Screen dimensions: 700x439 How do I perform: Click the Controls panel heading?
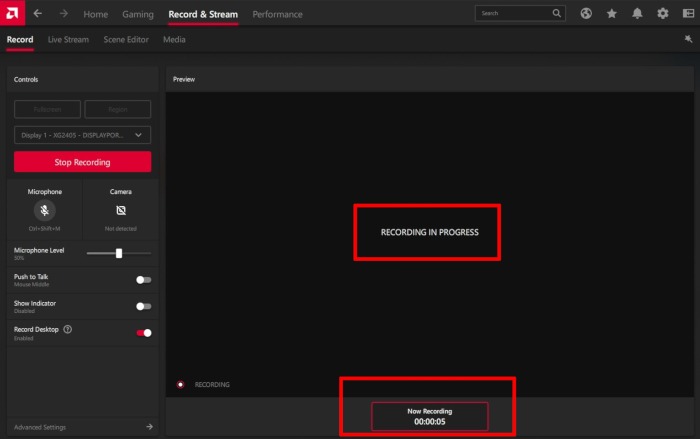(26, 79)
